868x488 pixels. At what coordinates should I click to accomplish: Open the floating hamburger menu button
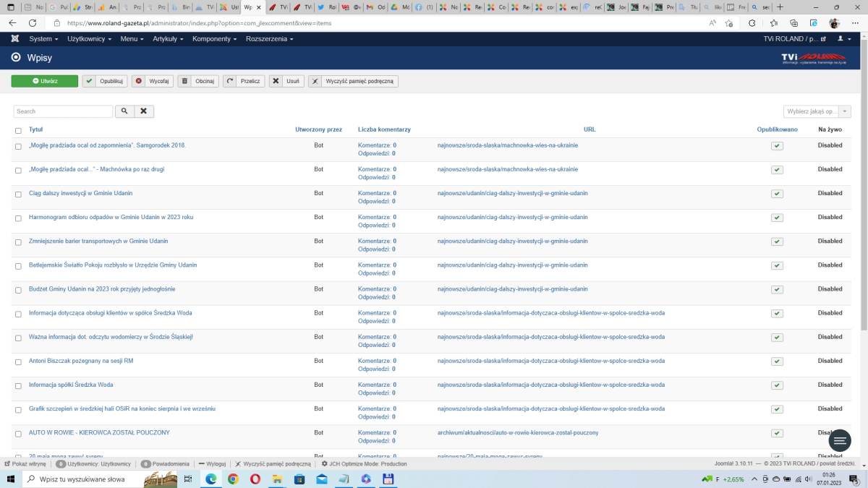[839, 440]
